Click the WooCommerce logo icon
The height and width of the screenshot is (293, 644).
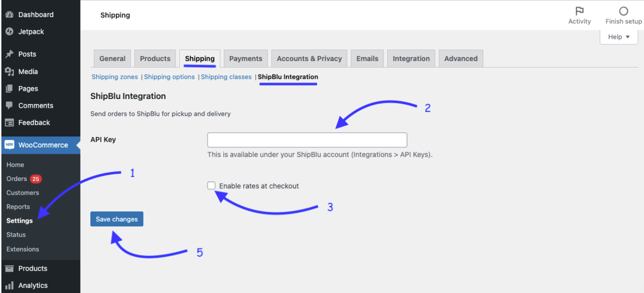pos(9,145)
